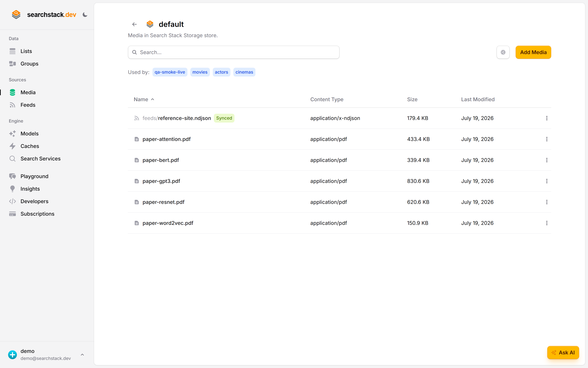Open paper-word2vec.pdf file name

(168, 223)
